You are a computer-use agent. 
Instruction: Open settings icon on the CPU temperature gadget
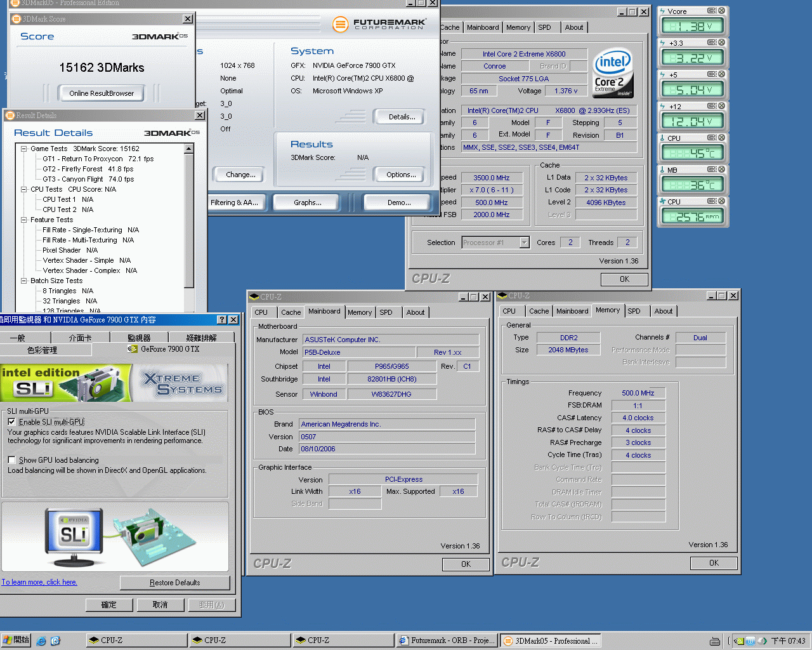tap(712, 138)
